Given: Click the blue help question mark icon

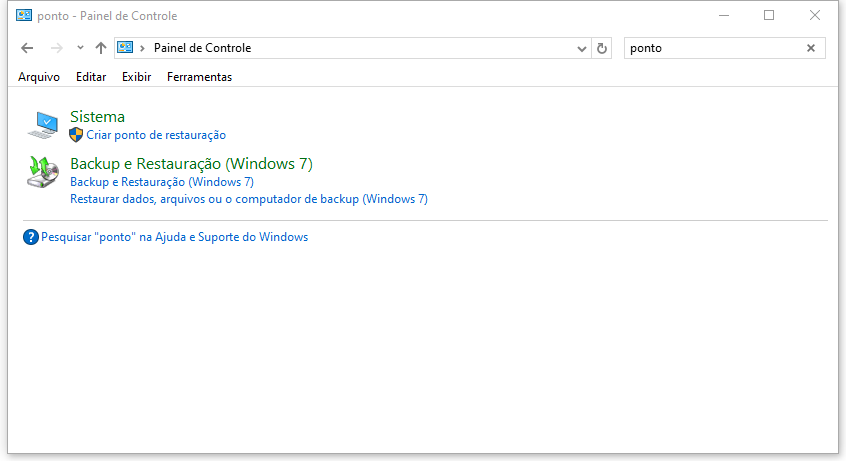Looking at the screenshot, I should pyautogui.click(x=30, y=238).
